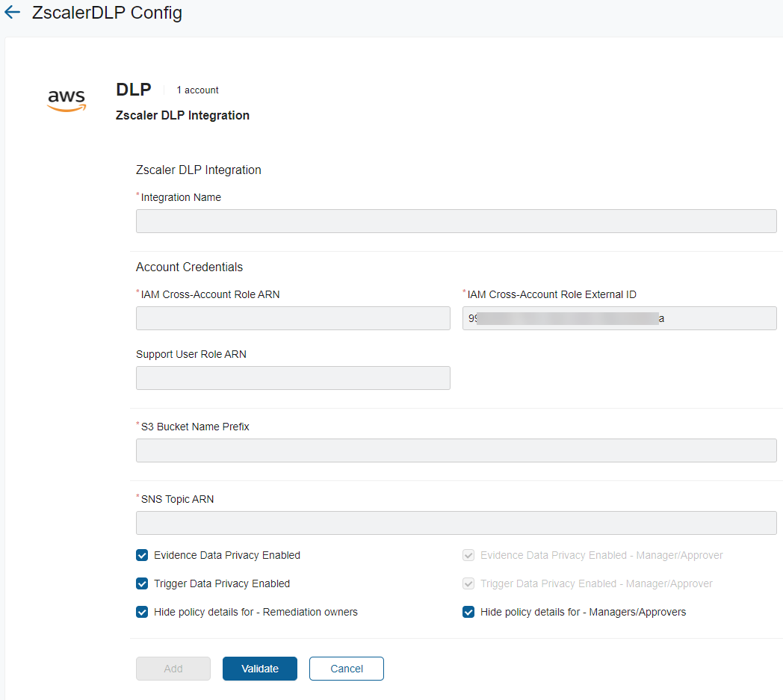Click the Integration Name input field
Screen dimensions: 783x700
point(456,221)
